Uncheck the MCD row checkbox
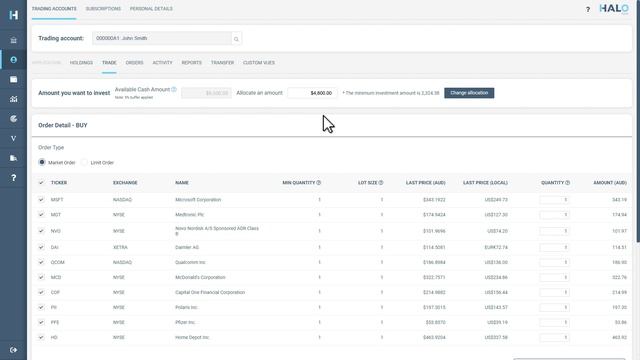 41,277
